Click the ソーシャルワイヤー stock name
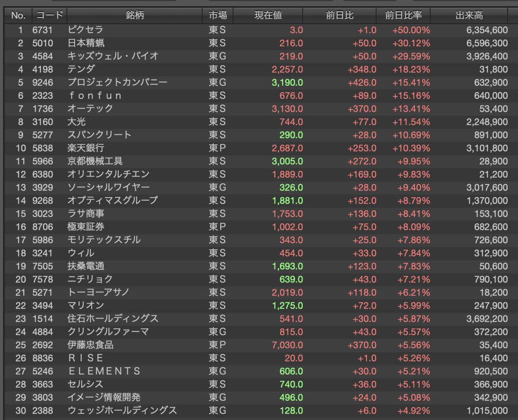The width and height of the screenshot is (518, 420). (108, 188)
